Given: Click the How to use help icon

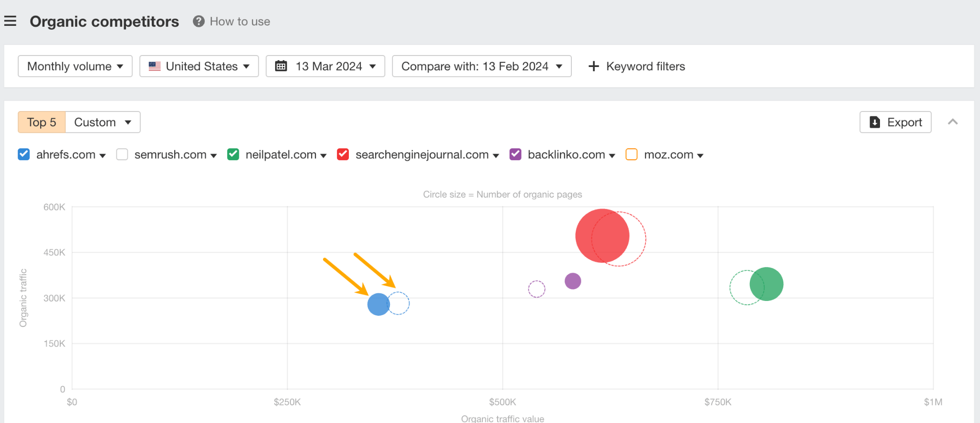Looking at the screenshot, I should [199, 22].
